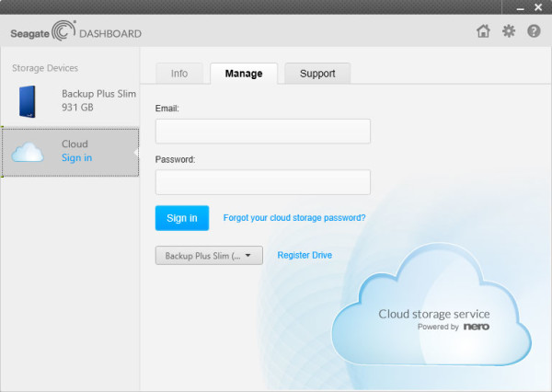Viewport: 552px width, 392px height.
Task: Click the cloud icon in the sidebar
Action: pos(28,152)
